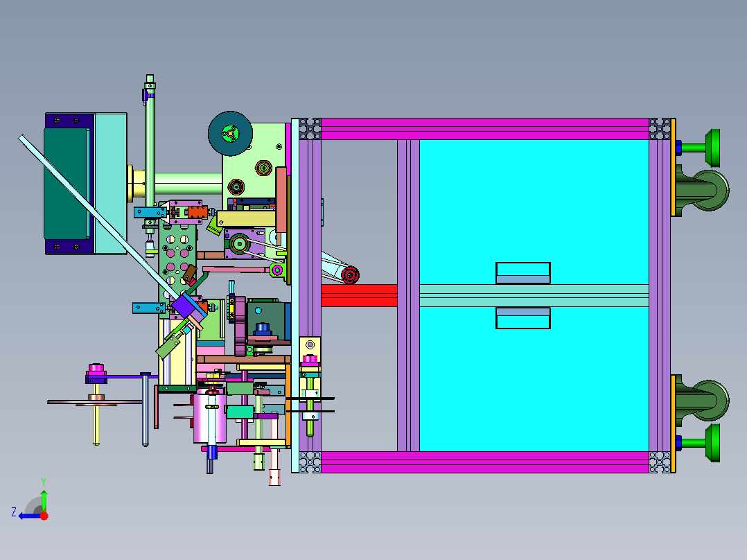Pick the bottom magenta frame beam
Screen dimensions: 747x560
tap(485, 462)
